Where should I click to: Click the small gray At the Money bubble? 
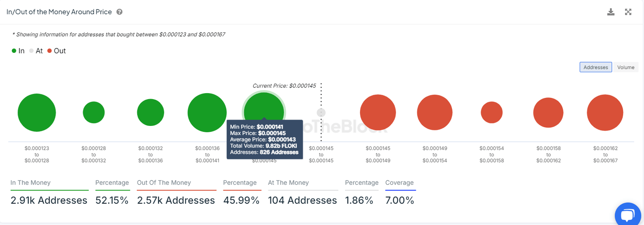321,112
